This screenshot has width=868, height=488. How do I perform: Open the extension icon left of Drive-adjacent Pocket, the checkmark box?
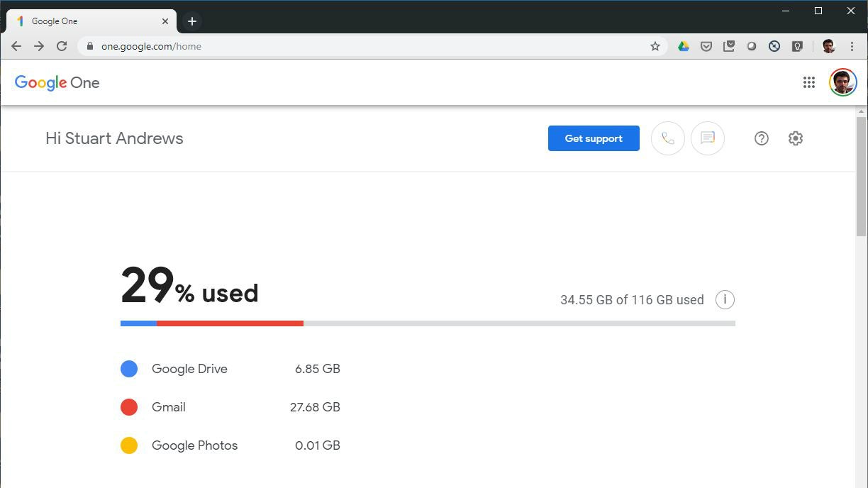tap(729, 46)
